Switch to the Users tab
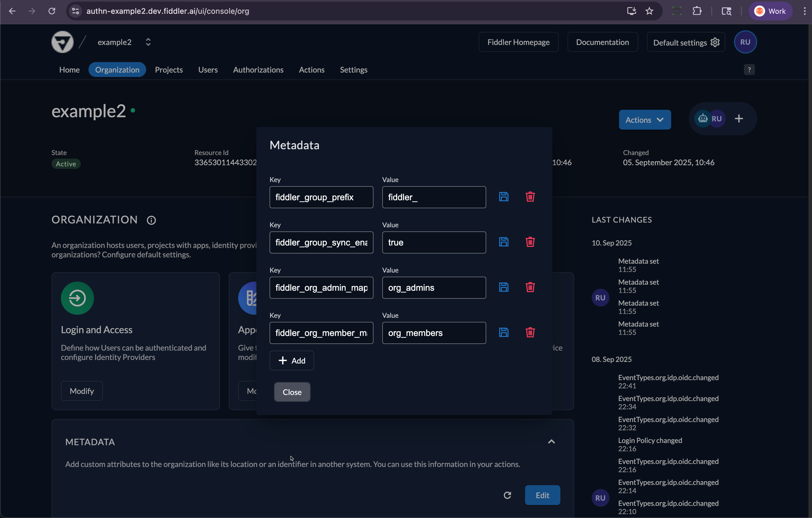The height and width of the screenshot is (518, 812). coord(208,70)
